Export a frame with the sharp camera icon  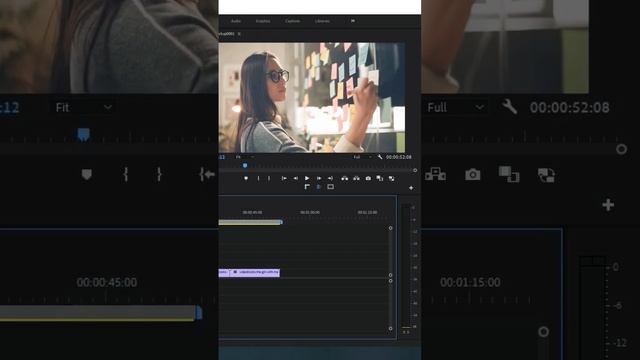[368, 178]
